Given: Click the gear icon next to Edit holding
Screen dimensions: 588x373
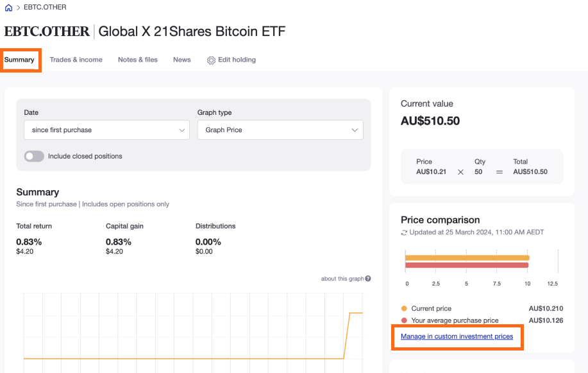Looking at the screenshot, I should (x=210, y=60).
